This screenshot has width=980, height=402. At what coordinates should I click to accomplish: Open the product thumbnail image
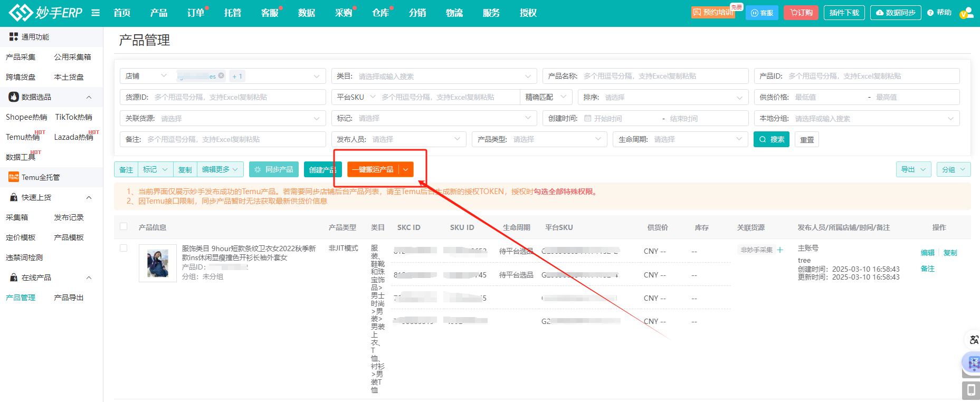tap(158, 263)
